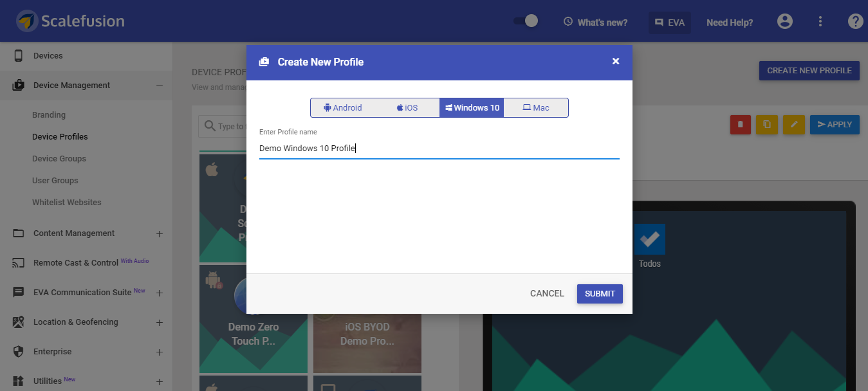Select the Mac platform tab
Image resolution: width=868 pixels, height=391 pixels.
click(x=536, y=107)
